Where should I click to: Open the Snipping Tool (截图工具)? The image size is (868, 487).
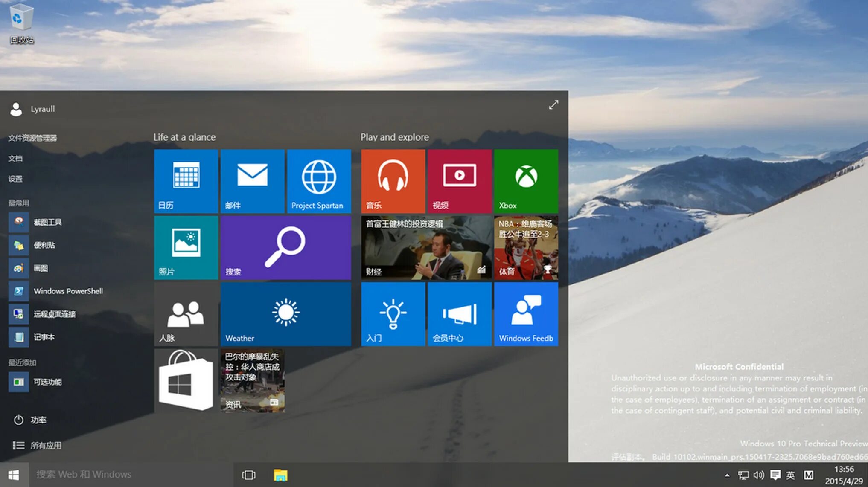click(48, 222)
